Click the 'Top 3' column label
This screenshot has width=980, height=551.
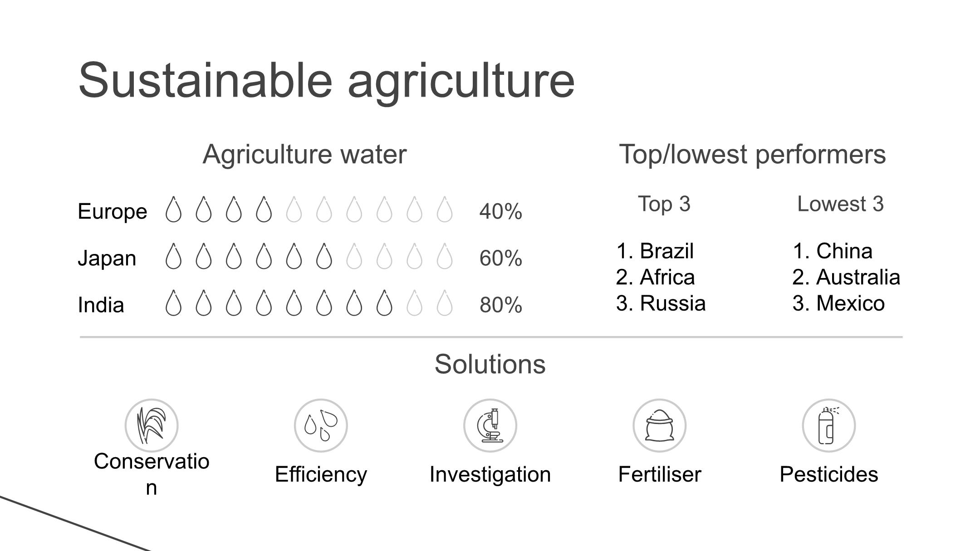[664, 204]
